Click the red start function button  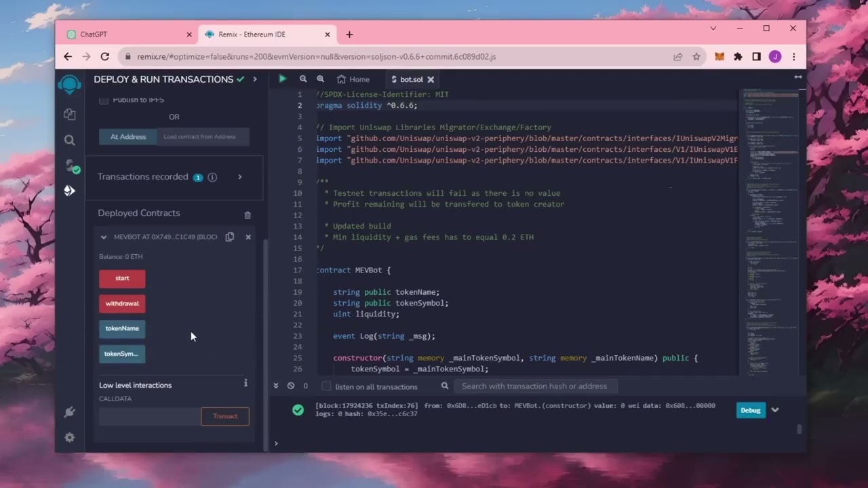pos(122,279)
